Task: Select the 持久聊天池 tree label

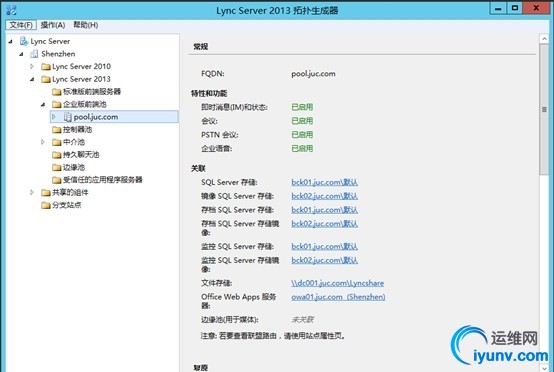Action: (81, 155)
